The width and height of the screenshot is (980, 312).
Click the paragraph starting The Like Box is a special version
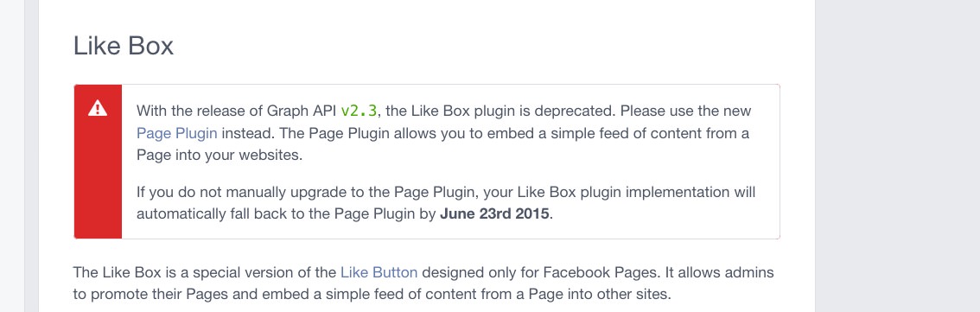(423, 283)
